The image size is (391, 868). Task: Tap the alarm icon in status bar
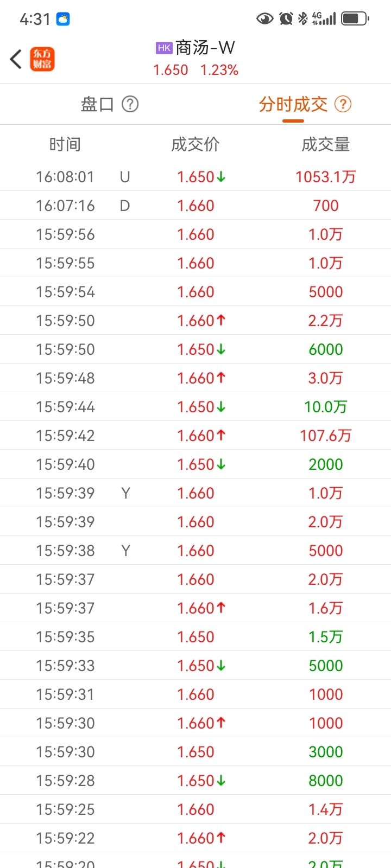coord(286,19)
